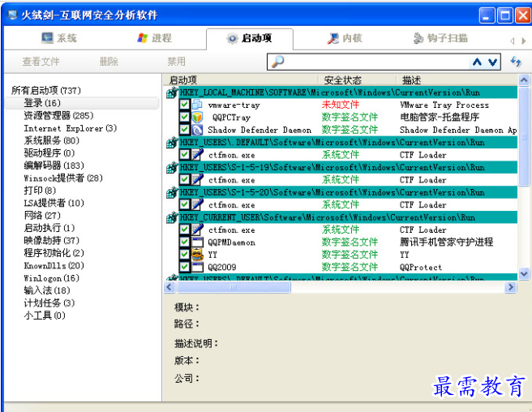The image size is (532, 412).
Task: Switch to the 进程 tab
Action: click(155, 38)
